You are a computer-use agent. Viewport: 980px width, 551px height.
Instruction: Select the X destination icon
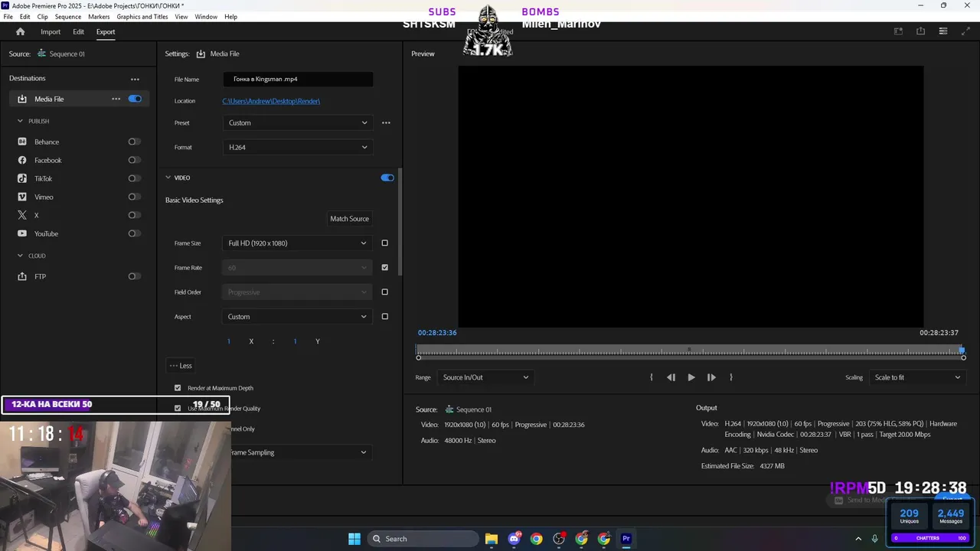22,215
